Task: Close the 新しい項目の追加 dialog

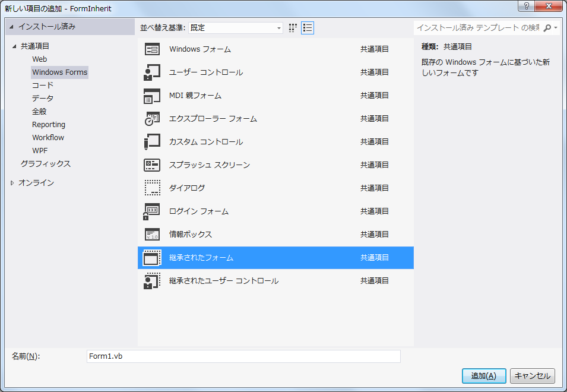Action: pos(549,6)
